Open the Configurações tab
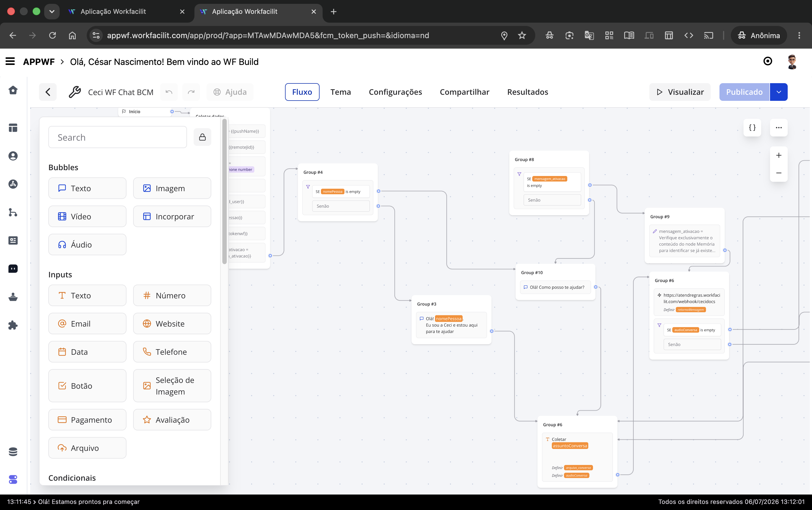The image size is (812, 510). pyautogui.click(x=395, y=92)
